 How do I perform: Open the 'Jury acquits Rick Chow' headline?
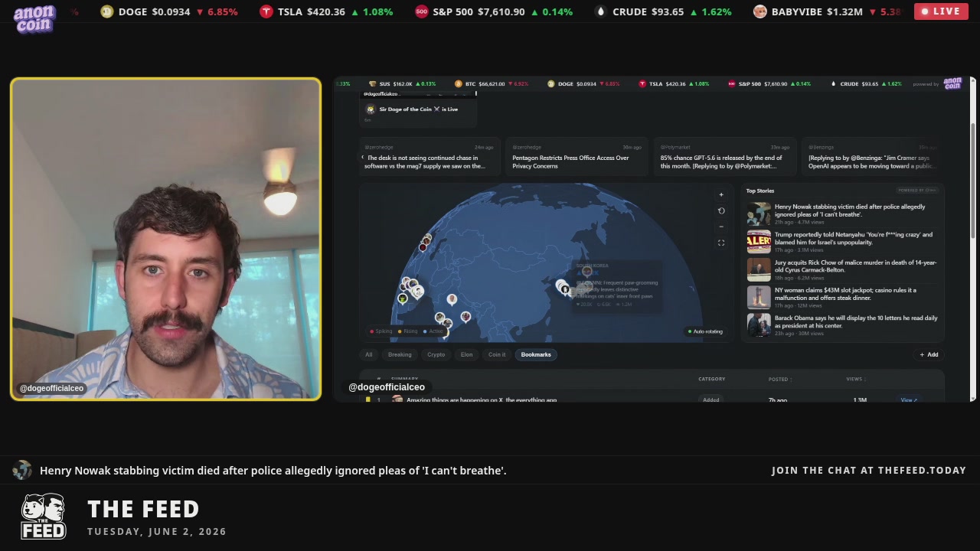click(x=855, y=266)
